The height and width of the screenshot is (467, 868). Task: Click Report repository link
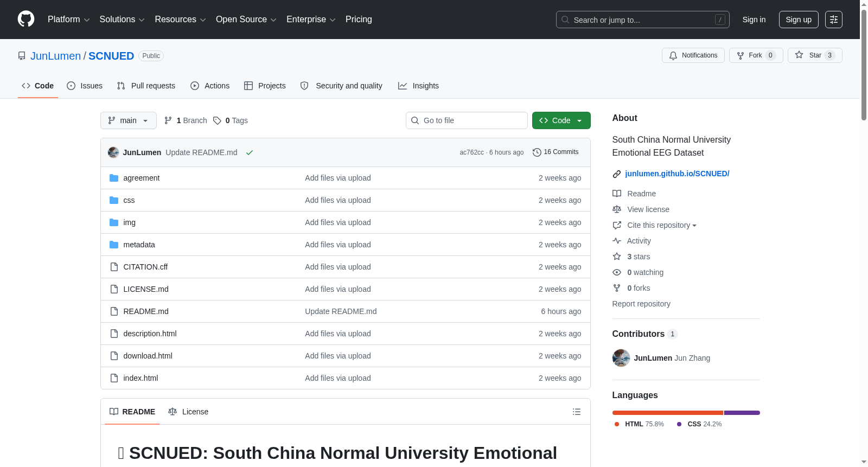click(x=641, y=304)
